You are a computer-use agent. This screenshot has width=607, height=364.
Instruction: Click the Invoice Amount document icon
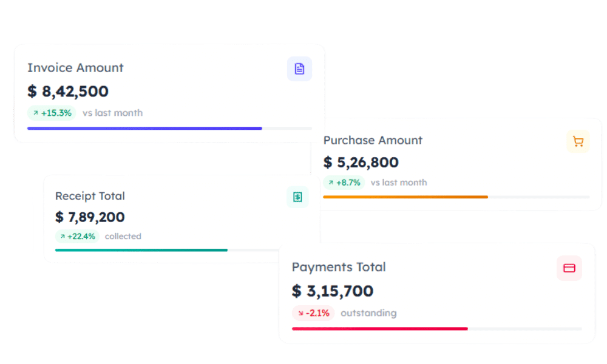pyautogui.click(x=299, y=69)
